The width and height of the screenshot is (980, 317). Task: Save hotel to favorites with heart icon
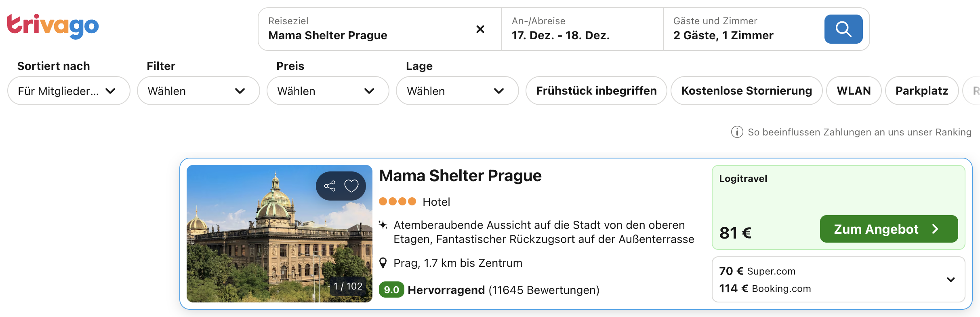(351, 186)
